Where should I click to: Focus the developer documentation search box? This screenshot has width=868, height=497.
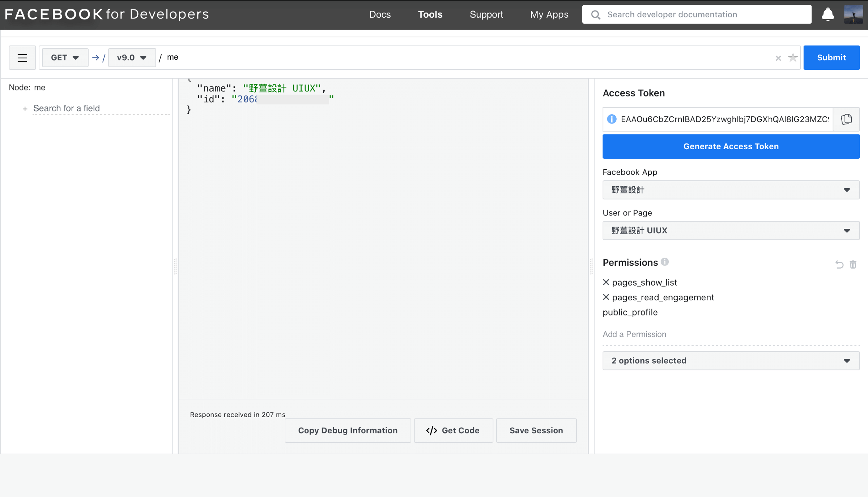697,14
